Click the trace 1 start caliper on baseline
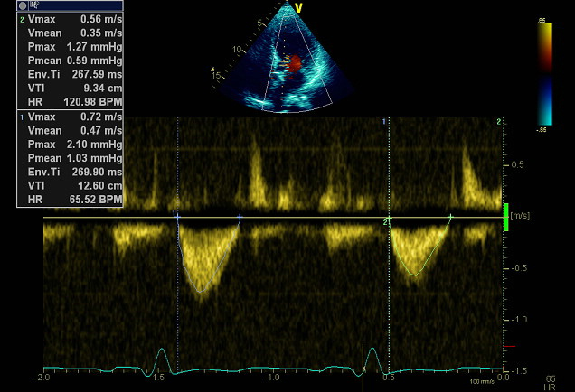 coord(177,217)
